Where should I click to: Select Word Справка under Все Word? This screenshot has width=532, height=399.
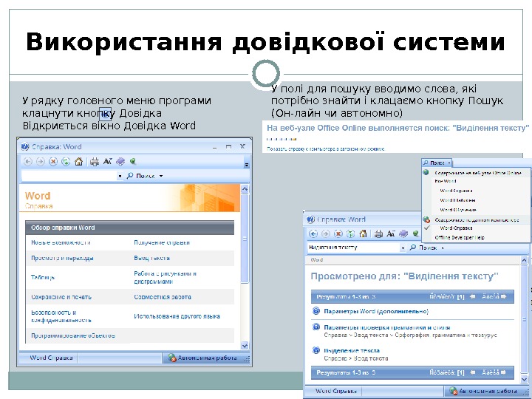pyautogui.click(x=456, y=191)
